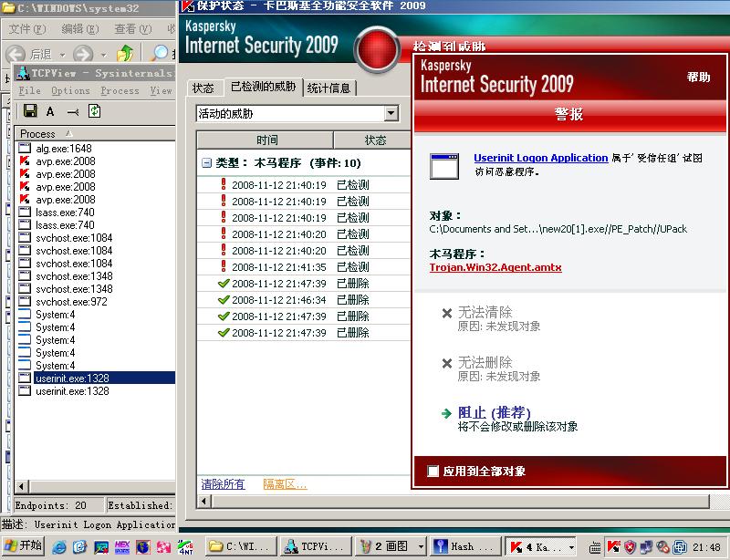The height and width of the screenshot is (560, 730).
Task: Click the Explorer Back arrow icon
Action: [16, 54]
